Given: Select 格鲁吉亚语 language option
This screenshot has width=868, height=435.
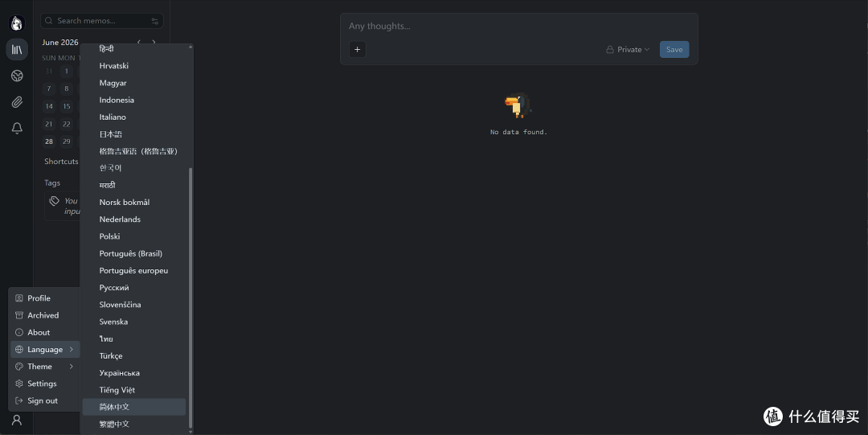Looking at the screenshot, I should click(134, 150).
